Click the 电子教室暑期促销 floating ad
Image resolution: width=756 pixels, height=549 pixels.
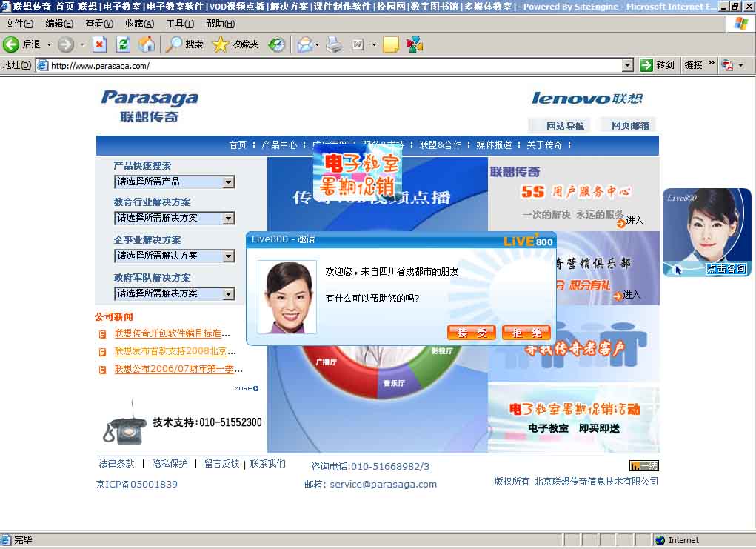(358, 173)
